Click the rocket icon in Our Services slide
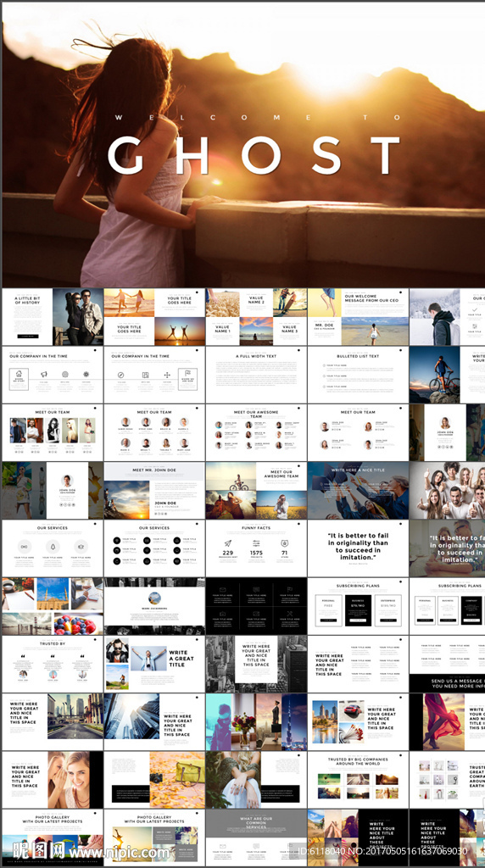The image size is (485, 868). pyautogui.click(x=53, y=547)
